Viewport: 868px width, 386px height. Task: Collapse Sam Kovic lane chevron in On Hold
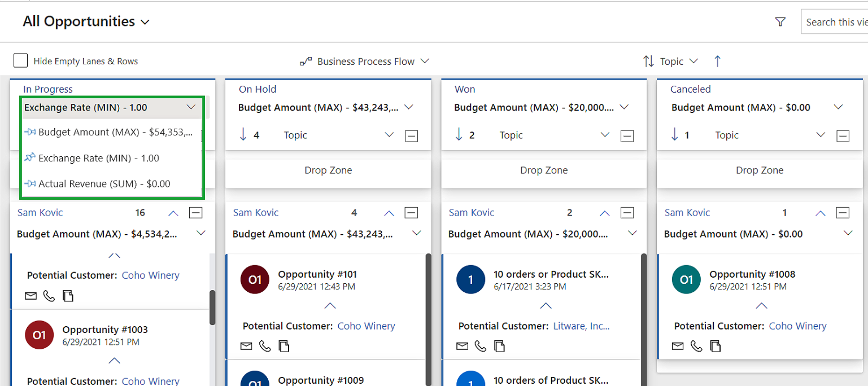(389, 213)
